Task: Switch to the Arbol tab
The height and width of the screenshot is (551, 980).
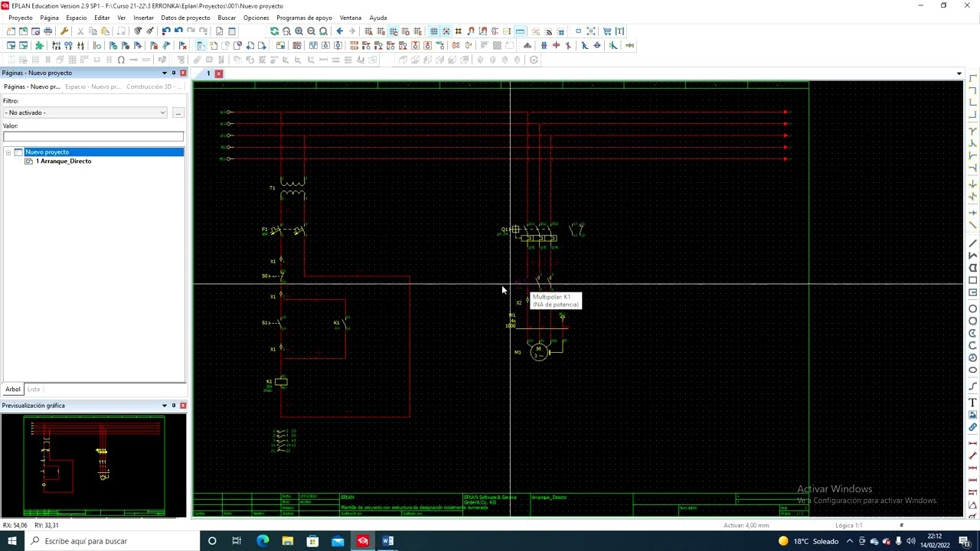Action: [13, 390]
